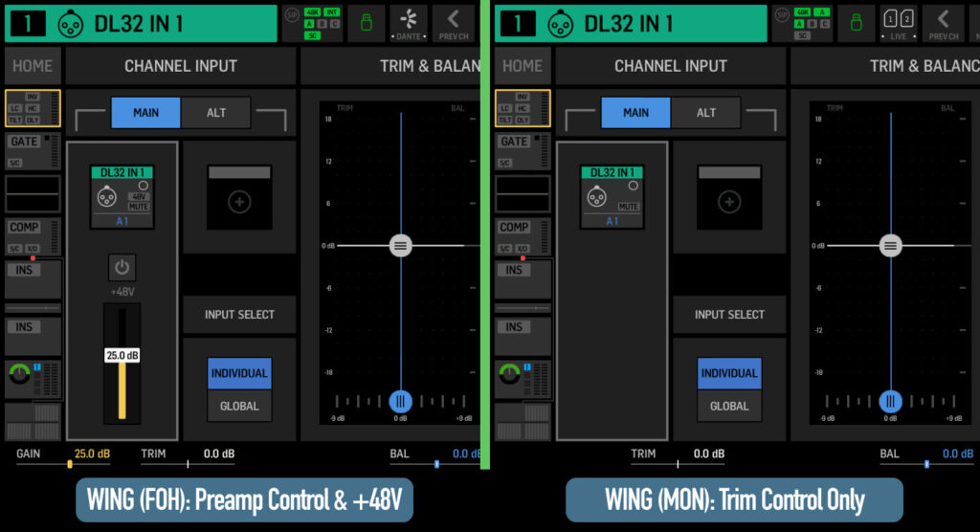
Task: Click USB stick icon on MON top bar
Action: (x=857, y=24)
